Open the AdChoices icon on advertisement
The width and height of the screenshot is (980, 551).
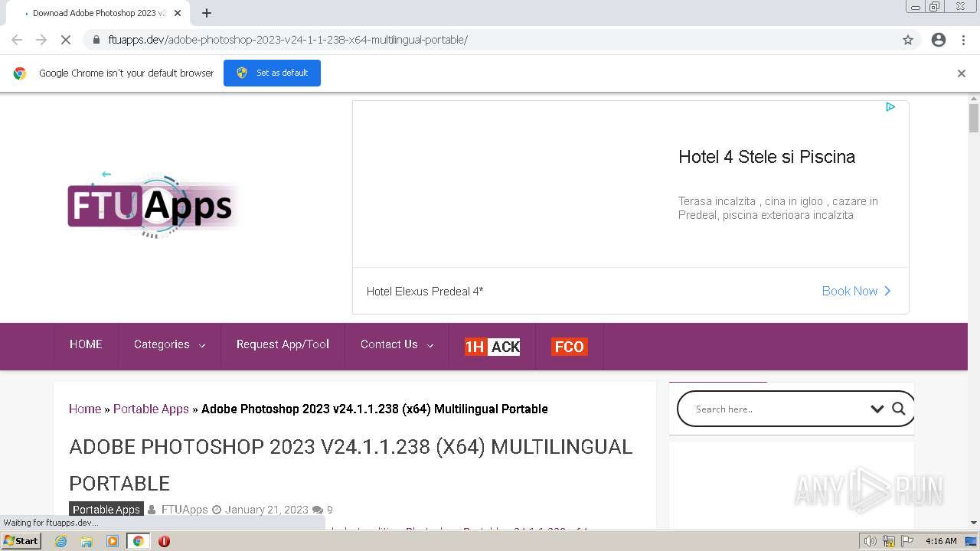point(890,107)
